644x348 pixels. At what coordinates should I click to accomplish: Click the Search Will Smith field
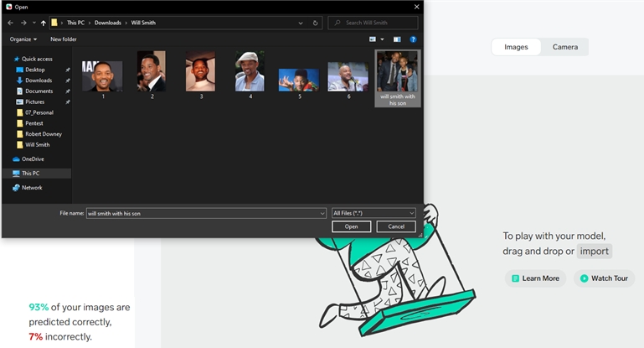coord(373,23)
